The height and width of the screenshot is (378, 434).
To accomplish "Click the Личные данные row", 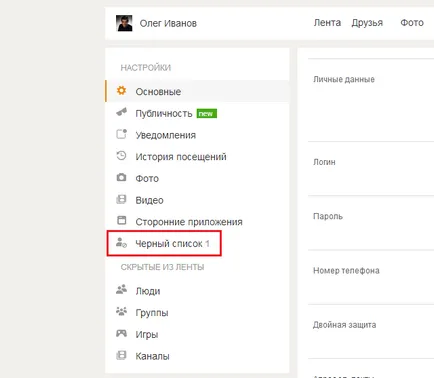I will click(371, 100).
